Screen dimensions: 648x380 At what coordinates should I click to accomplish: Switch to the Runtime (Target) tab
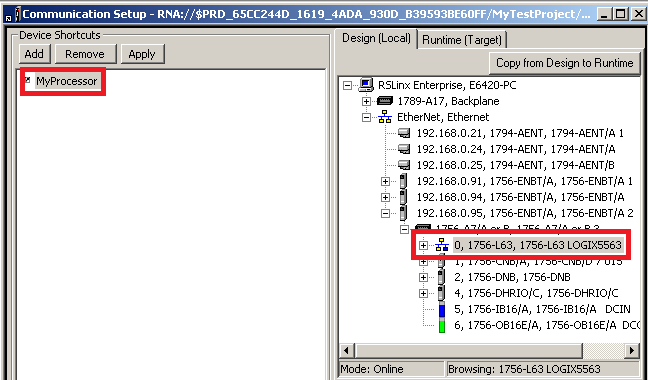coord(462,40)
